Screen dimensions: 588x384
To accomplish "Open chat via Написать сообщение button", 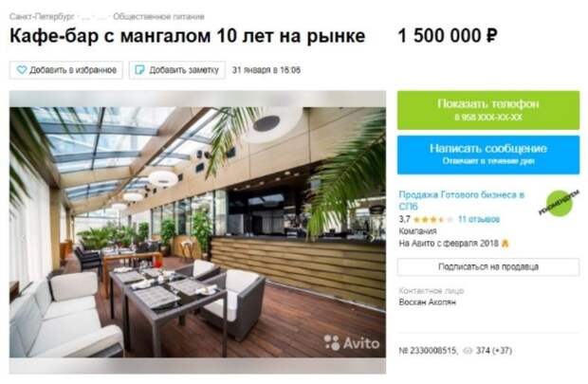I will point(488,155).
